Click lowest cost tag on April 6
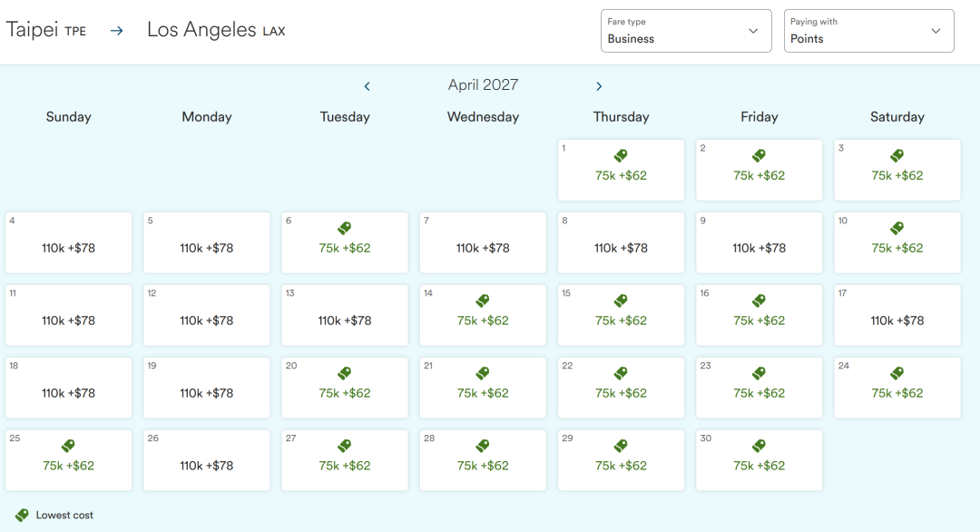The width and height of the screenshot is (980, 532). pyautogui.click(x=345, y=228)
